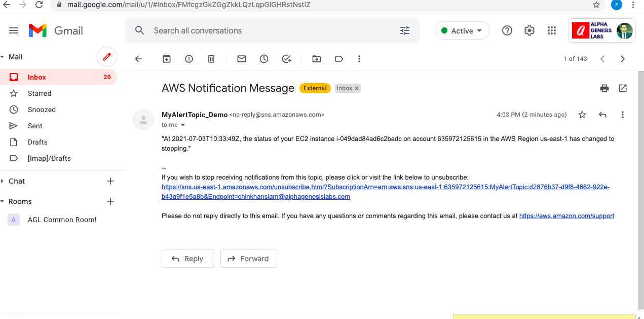The width and height of the screenshot is (644, 319).
Task: Click the yellow External tag
Action: click(315, 88)
